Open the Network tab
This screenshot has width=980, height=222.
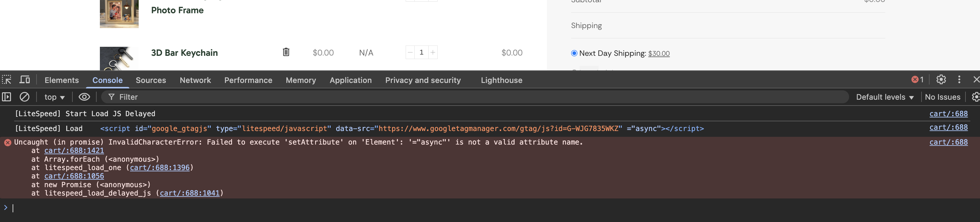(195, 80)
